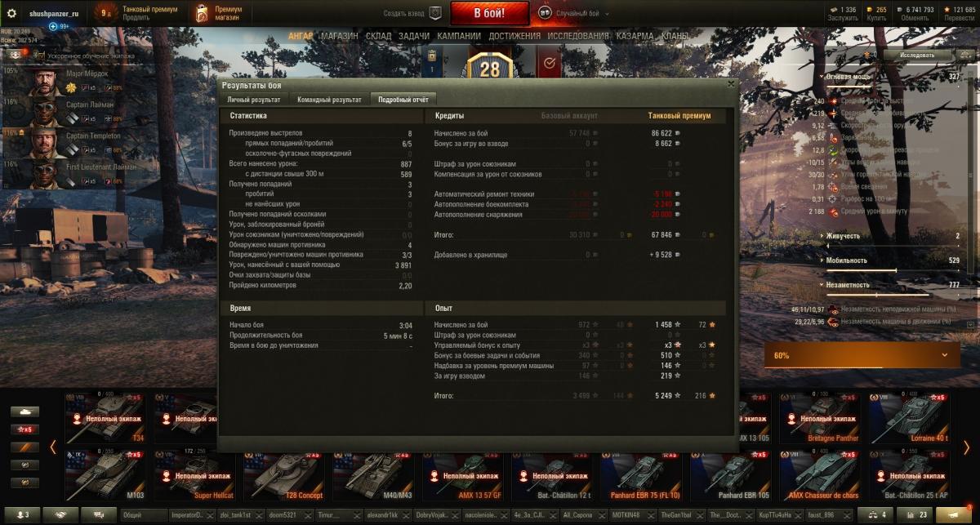Open vehicle comparison scales icon
Screen dimensions: 980x525
(879, 514)
